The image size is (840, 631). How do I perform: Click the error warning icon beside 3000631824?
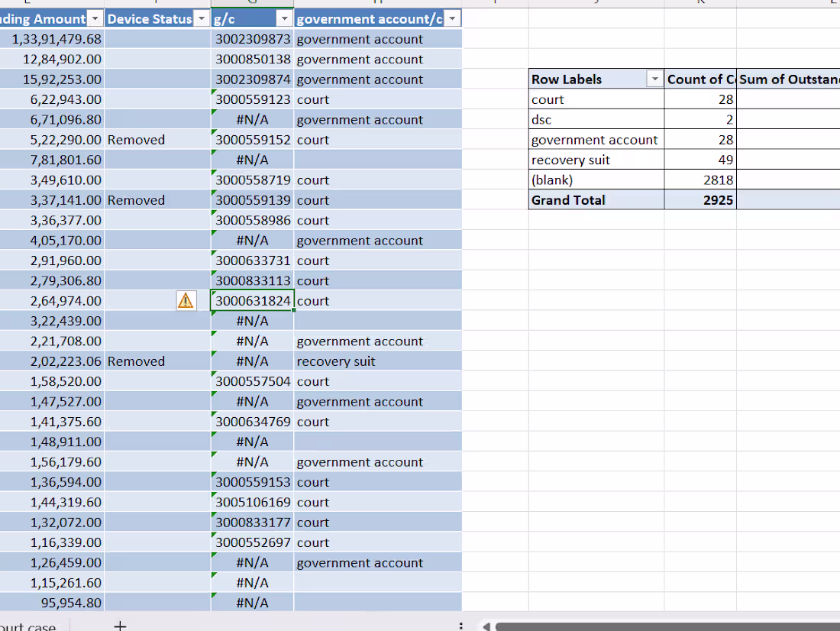[x=186, y=300]
